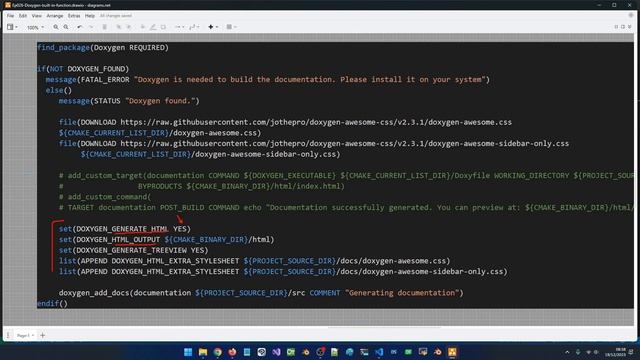Click the Redo arrow icon

pyautogui.click(x=91, y=27)
